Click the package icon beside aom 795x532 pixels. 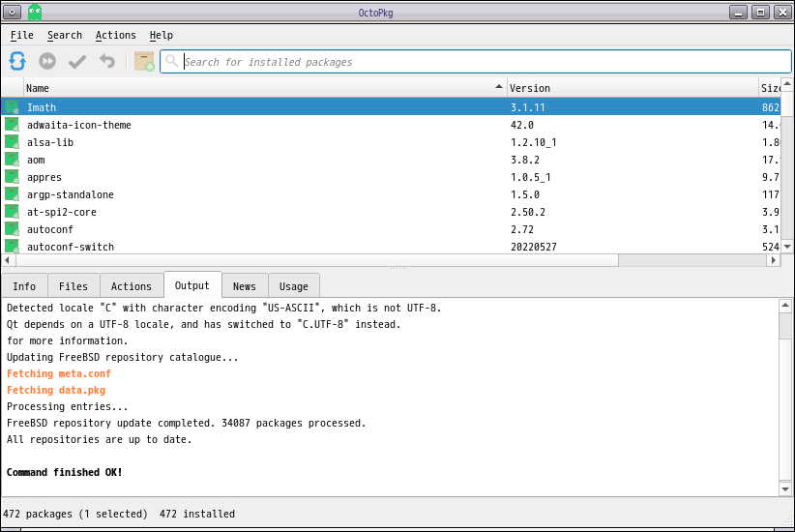pos(13,160)
